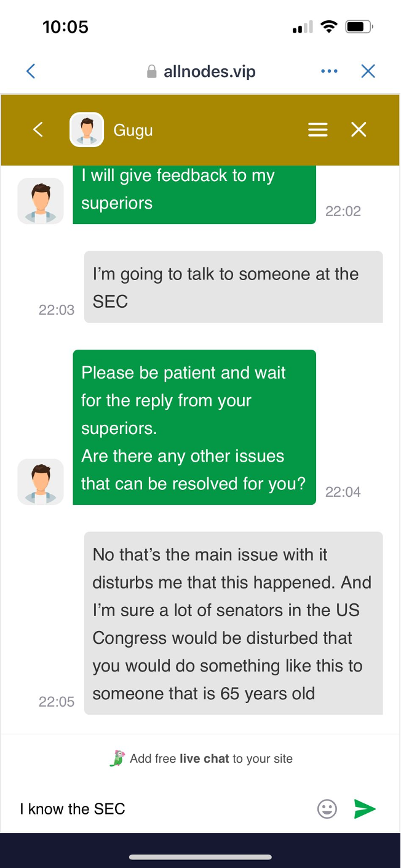Open the browser three-dots menu
The image size is (401, 868).
point(329,71)
